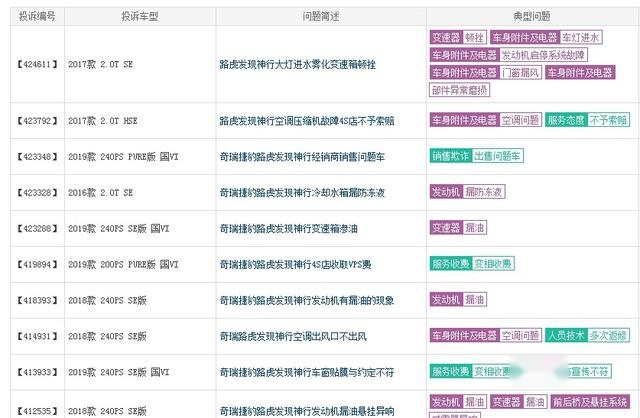Image resolution: width=640 pixels, height=418 pixels.
Task: Click the 投诉编号 column header
Action: click(37, 16)
